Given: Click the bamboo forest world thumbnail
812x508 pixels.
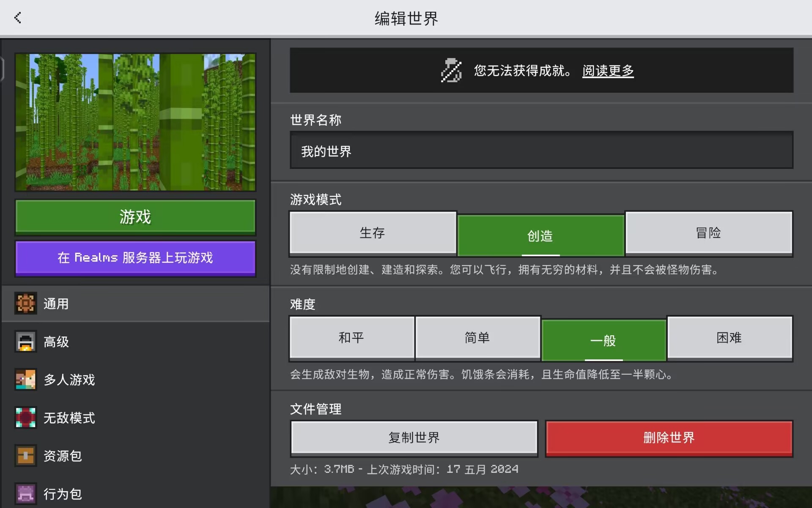Looking at the screenshot, I should 135,122.
